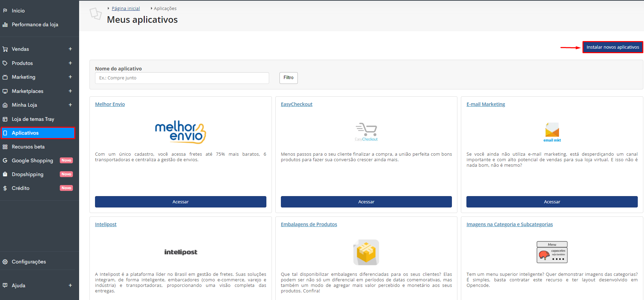Click the Ajuda chat icon

[x=5, y=286]
